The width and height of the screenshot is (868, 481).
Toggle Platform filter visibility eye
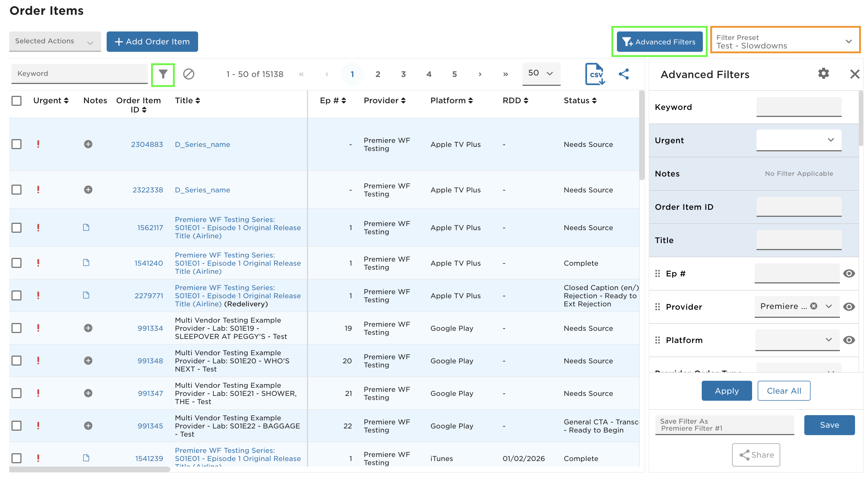point(849,340)
